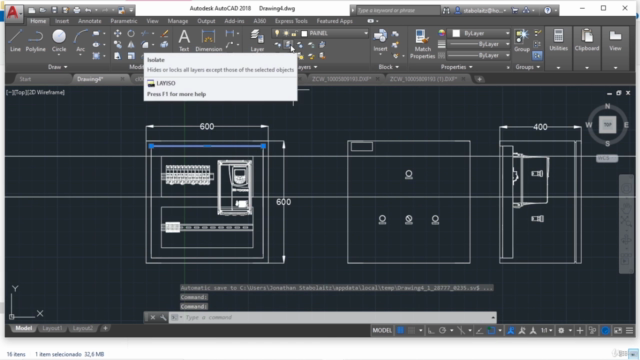Viewport: 640px width, 360px height.
Task: Open the Annotate ribbon tab
Action: pyautogui.click(x=90, y=21)
